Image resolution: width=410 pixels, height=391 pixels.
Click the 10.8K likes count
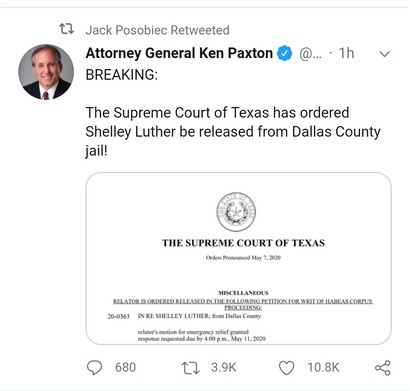tap(323, 368)
